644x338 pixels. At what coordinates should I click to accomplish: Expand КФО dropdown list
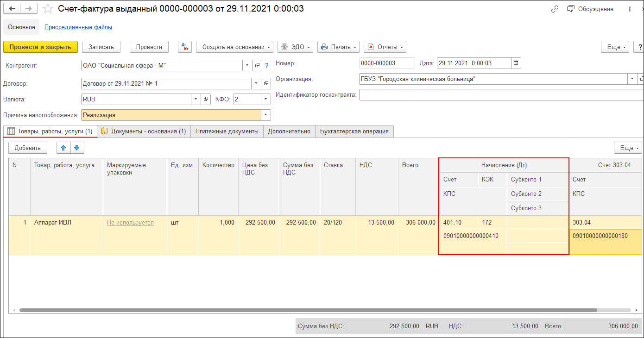pos(266,99)
